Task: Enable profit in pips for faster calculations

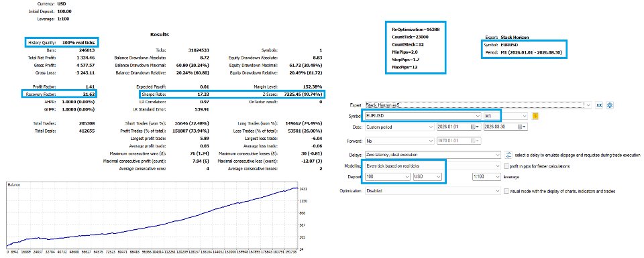Action: click(506, 166)
